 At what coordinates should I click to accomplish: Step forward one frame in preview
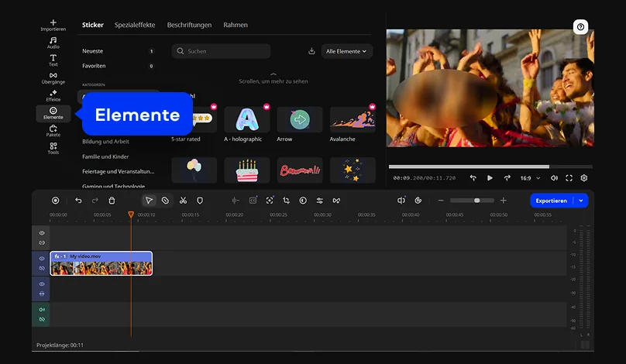(507, 178)
